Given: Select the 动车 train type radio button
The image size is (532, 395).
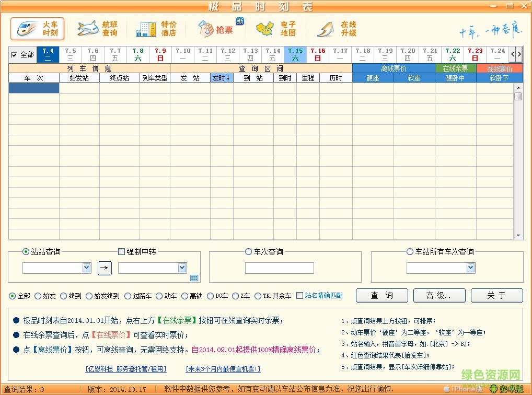Looking at the screenshot, I should tap(159, 296).
